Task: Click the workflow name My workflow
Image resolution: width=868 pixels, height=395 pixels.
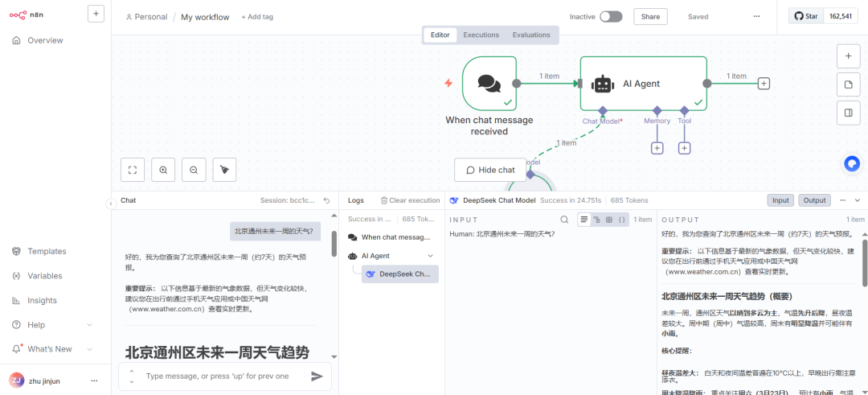Action: tap(205, 17)
